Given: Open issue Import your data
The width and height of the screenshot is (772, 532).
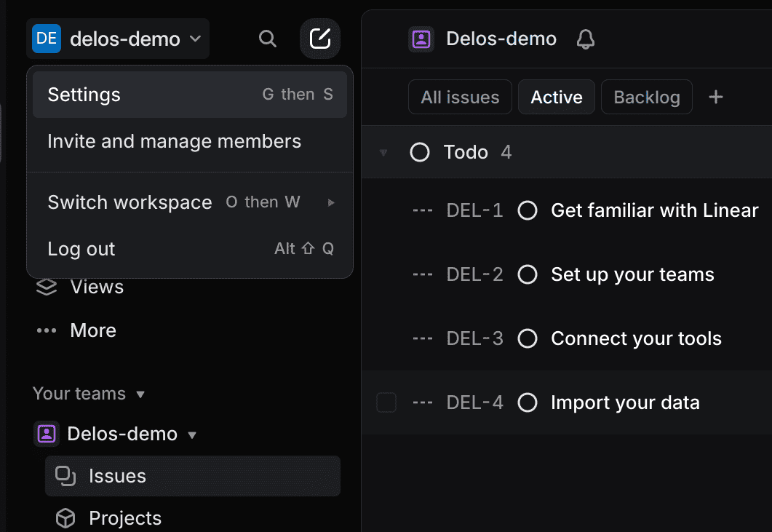Looking at the screenshot, I should coord(625,402).
